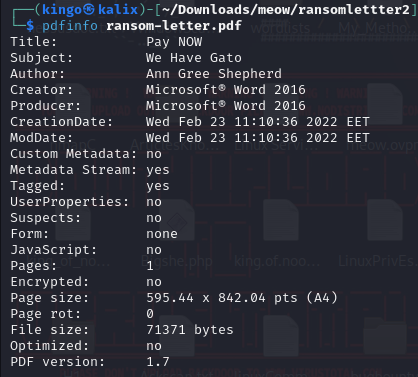Click the Title value Pay NOW
418x377 pixels.
(174, 42)
